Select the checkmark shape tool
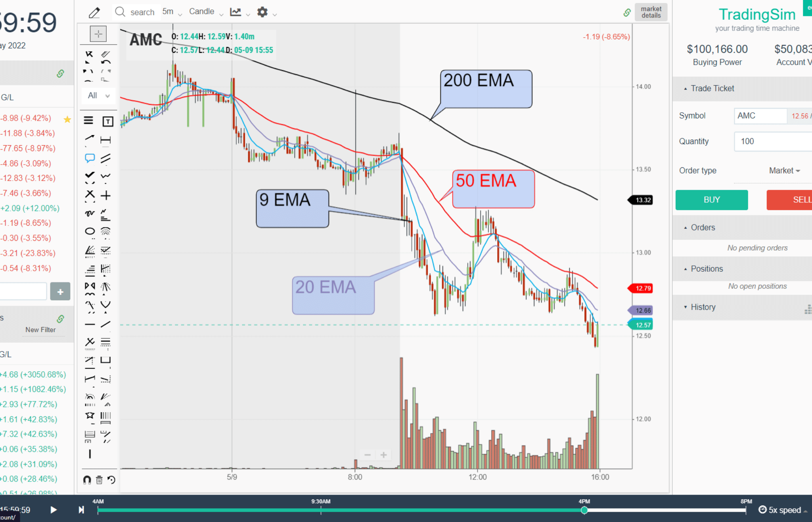The image size is (812, 522). [x=90, y=175]
